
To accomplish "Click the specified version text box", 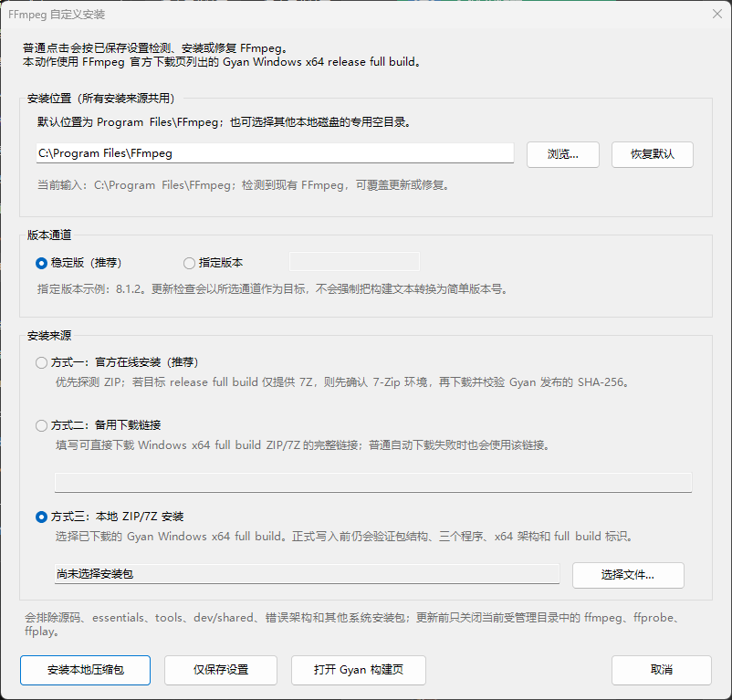I will pos(354,261).
